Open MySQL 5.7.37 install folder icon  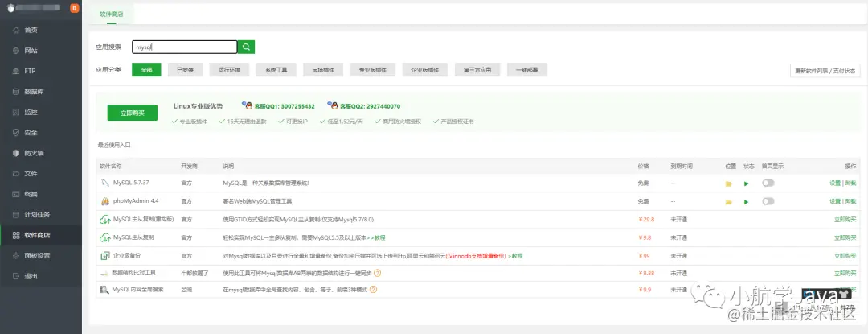tap(728, 183)
